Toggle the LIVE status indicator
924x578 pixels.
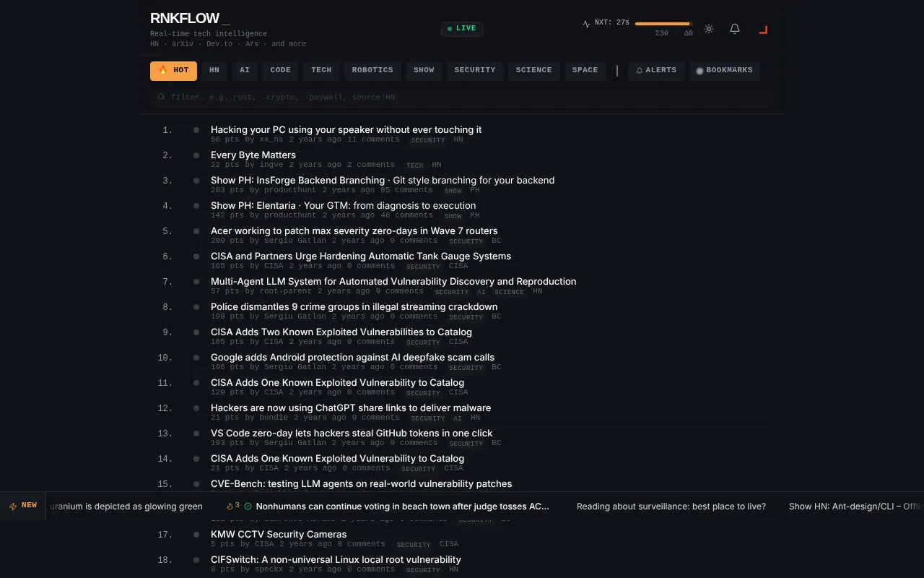tap(462, 29)
